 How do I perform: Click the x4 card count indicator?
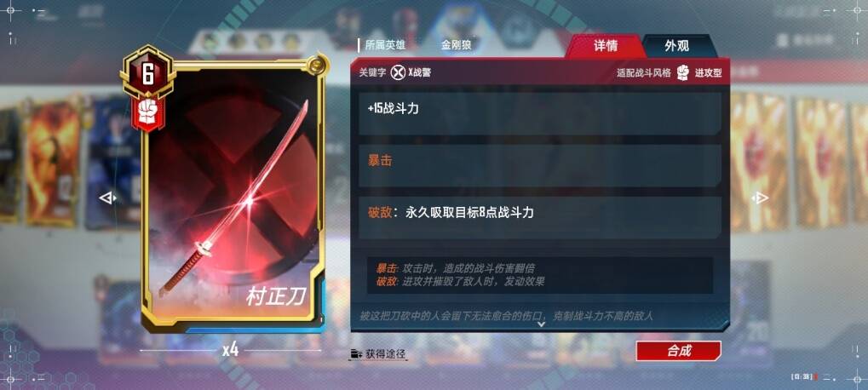[230, 350]
